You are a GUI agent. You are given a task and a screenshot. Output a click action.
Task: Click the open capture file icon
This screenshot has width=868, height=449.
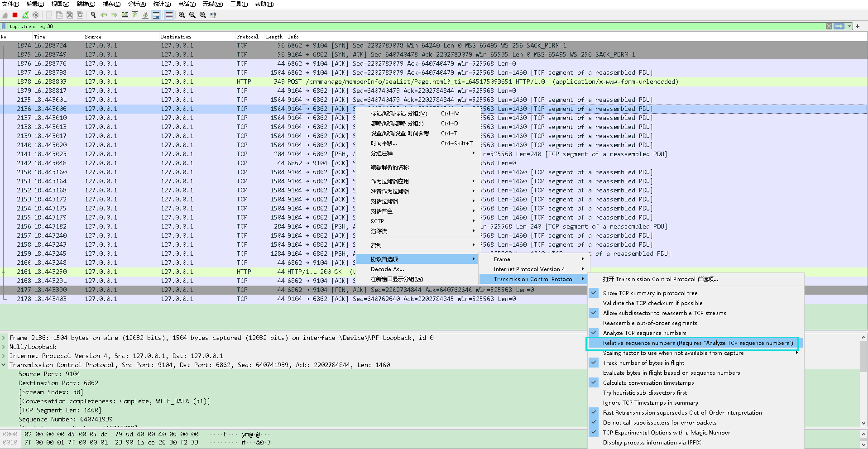(49, 15)
